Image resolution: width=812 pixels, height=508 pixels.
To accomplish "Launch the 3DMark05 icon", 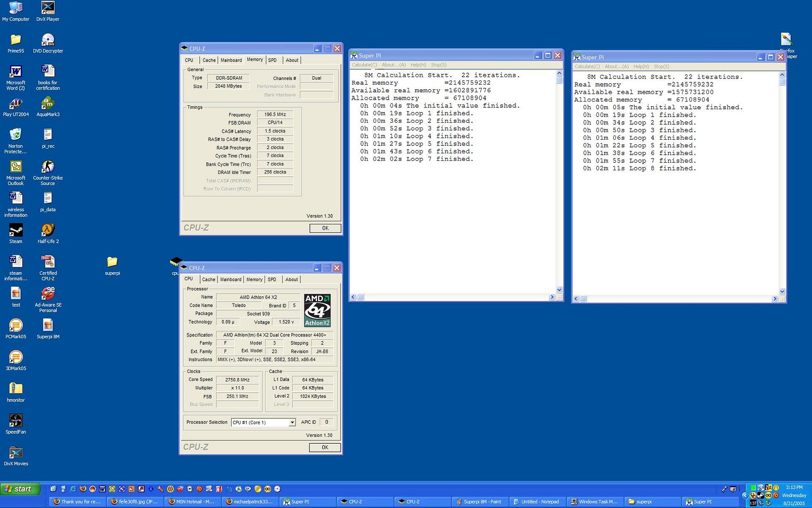I will [16, 361].
